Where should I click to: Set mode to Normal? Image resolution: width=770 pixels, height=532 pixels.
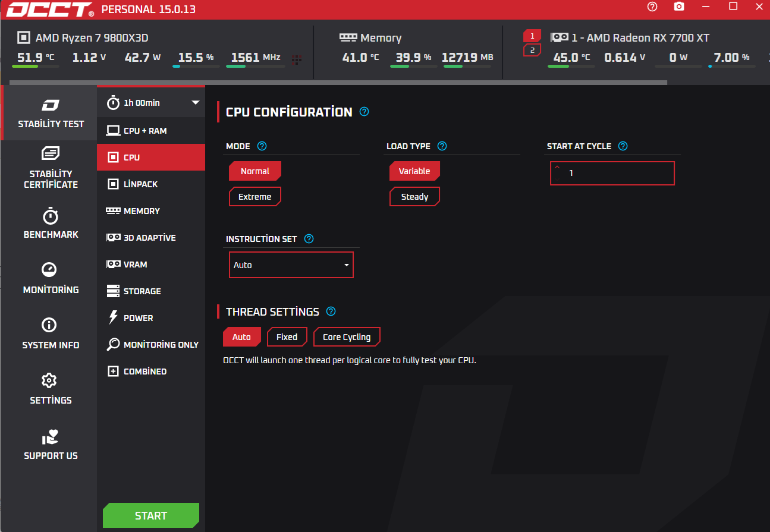[255, 171]
